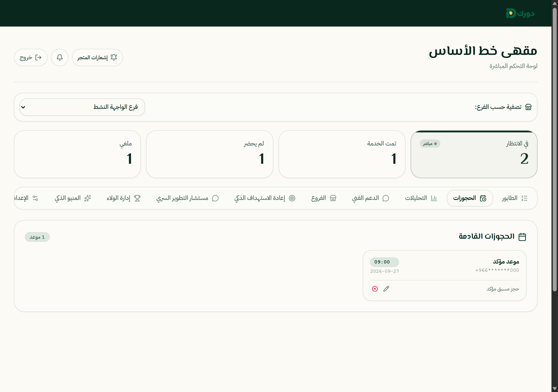Open إعادة الاستهداف الذكي retargeting tab
This screenshot has height=392, width=558.
[x=265, y=198]
